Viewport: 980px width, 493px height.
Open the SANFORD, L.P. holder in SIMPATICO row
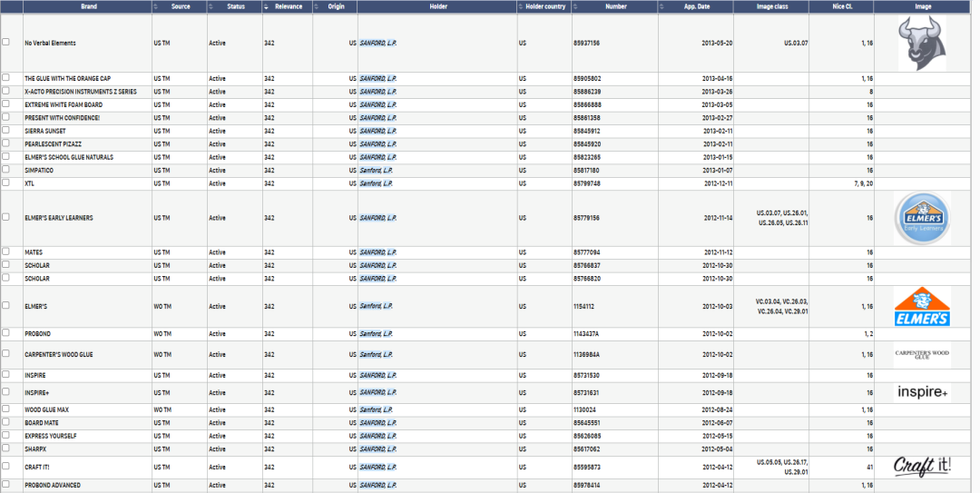[x=377, y=171]
